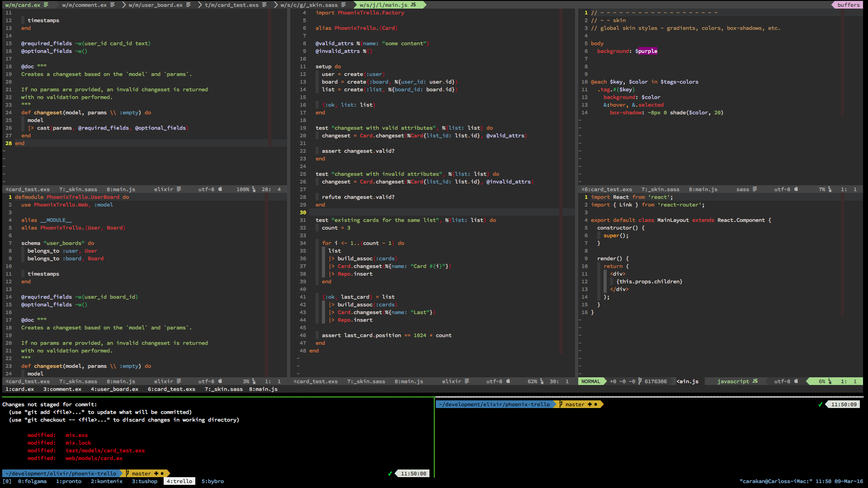Click the JS icon on main.js tab
Screen dimensions: 868x488
coord(413,5)
